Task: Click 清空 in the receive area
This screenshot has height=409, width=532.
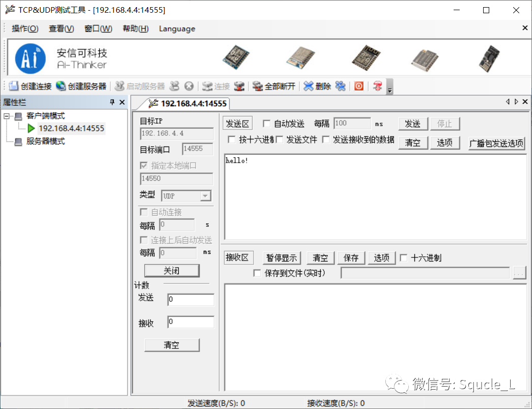Action: [x=320, y=258]
